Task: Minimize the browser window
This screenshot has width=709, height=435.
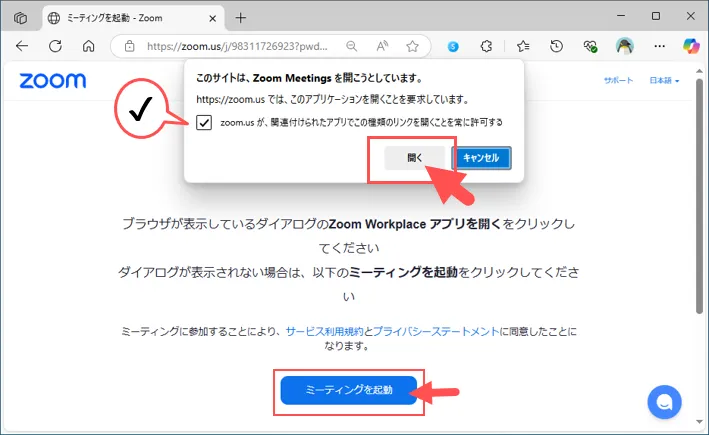Action: 621,16
